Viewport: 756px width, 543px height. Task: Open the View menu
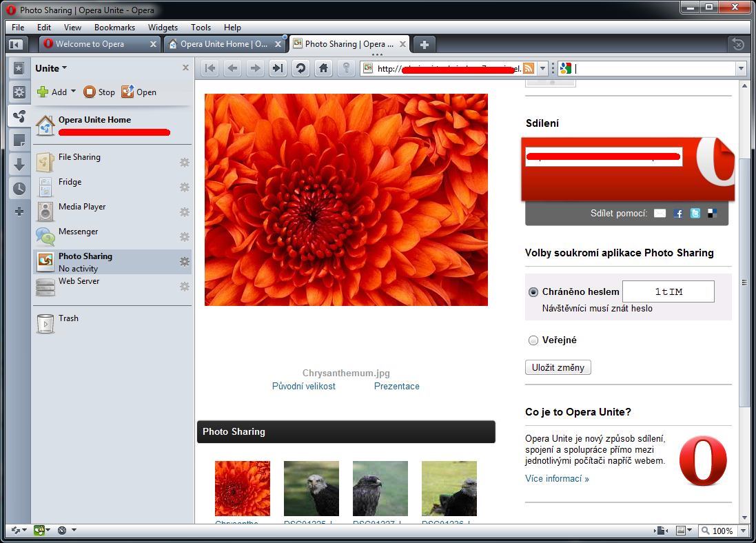click(72, 28)
